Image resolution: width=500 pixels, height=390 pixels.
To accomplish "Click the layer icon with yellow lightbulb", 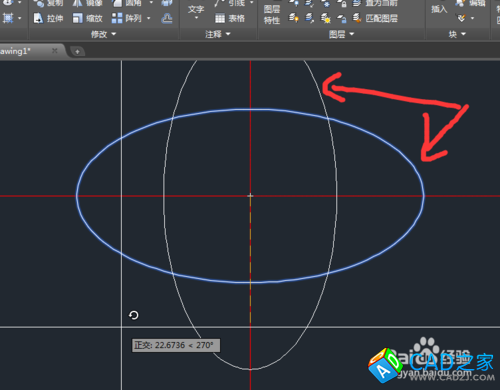I will [x=293, y=18].
